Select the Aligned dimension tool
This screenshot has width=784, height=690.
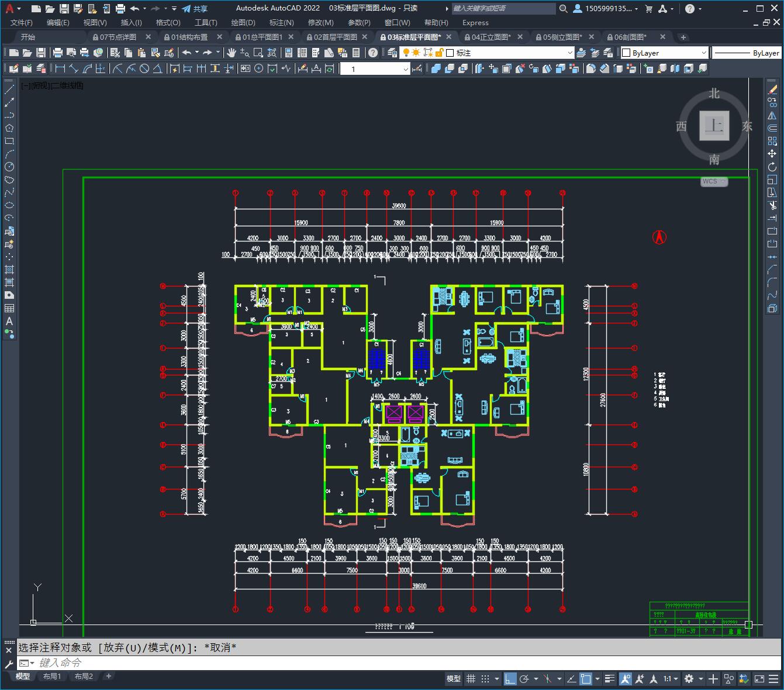coord(74,68)
